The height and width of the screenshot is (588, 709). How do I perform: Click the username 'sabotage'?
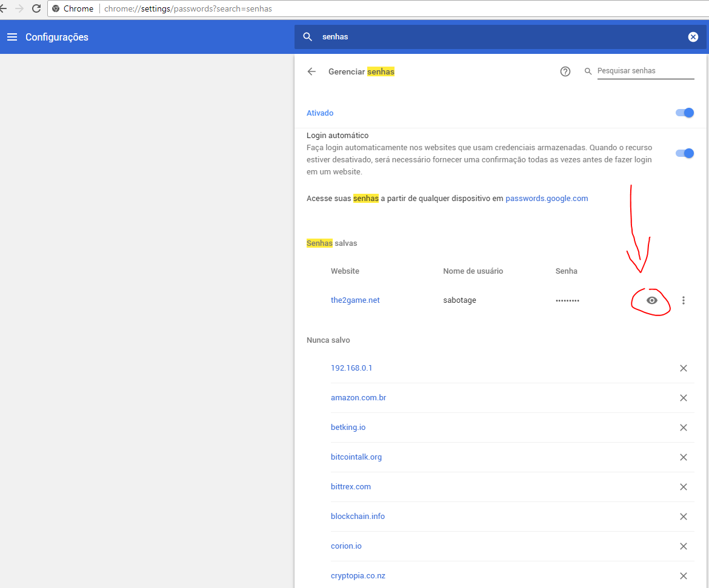pos(459,300)
